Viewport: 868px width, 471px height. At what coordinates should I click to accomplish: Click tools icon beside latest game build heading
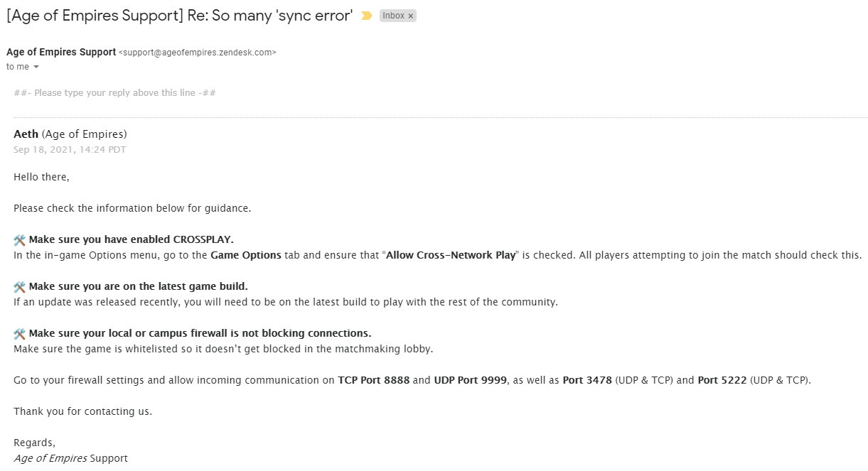[x=20, y=287]
